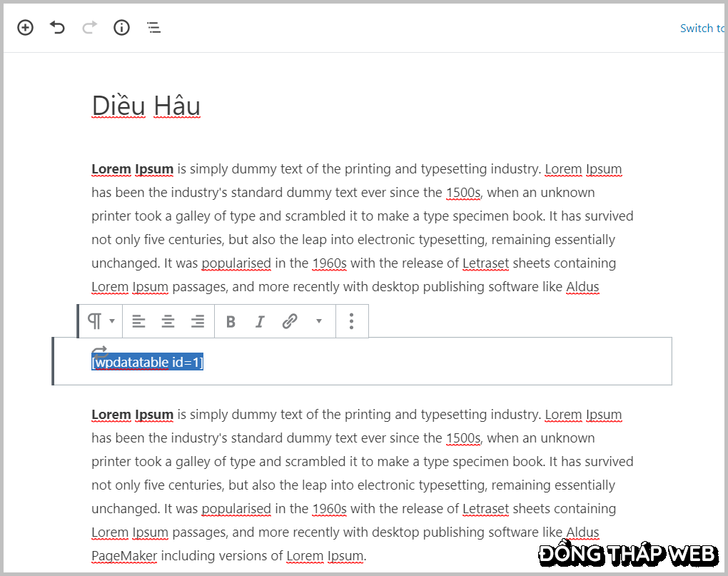Click the 'Switch to' link
Image resolution: width=728 pixels, height=576 pixels.
point(702,29)
